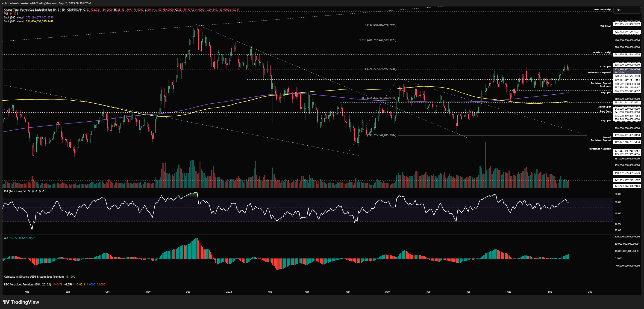This screenshot has height=309, width=644.
Task: Click the 'Aug Open' level label
Action: pyautogui.click(x=606, y=93)
